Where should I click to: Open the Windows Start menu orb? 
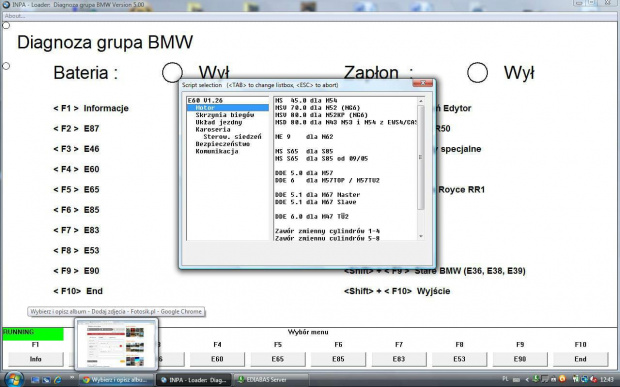point(13,379)
